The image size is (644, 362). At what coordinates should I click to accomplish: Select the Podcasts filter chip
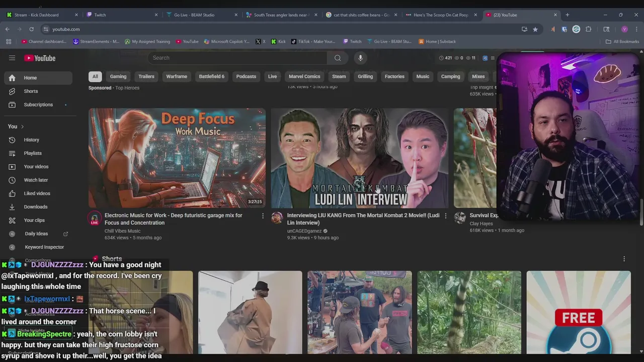(x=246, y=76)
